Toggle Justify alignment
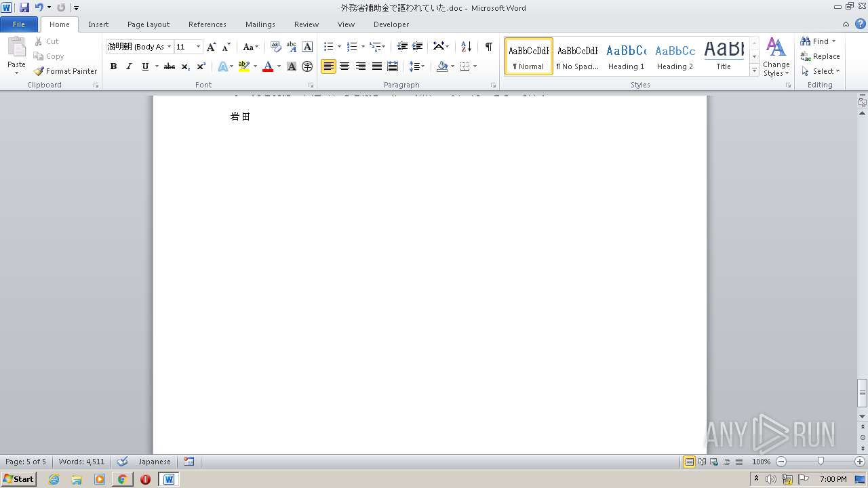 tap(376, 66)
